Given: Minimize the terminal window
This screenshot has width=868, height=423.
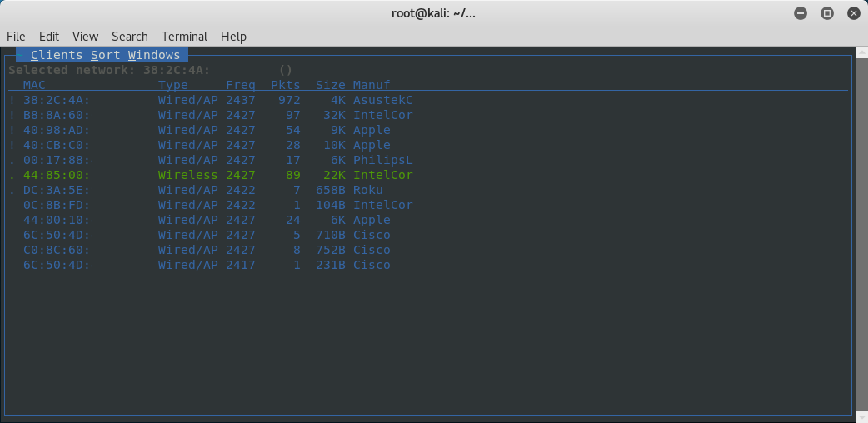Looking at the screenshot, I should tap(801, 14).
